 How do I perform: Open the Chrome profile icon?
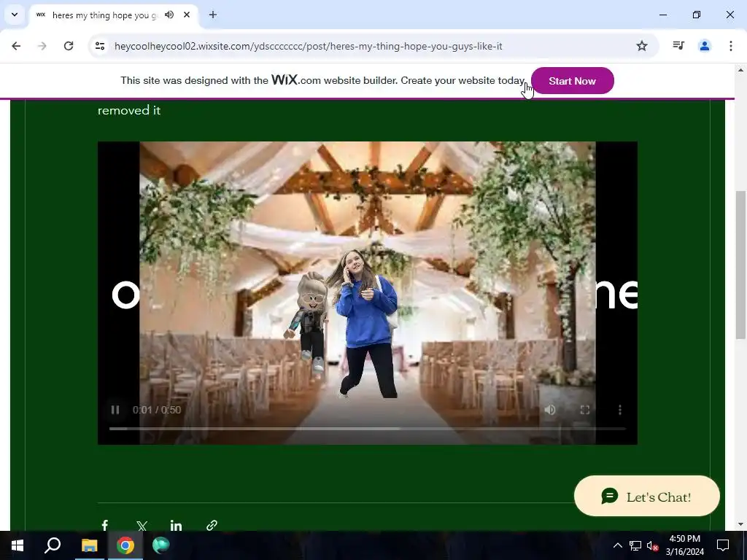pyautogui.click(x=704, y=46)
